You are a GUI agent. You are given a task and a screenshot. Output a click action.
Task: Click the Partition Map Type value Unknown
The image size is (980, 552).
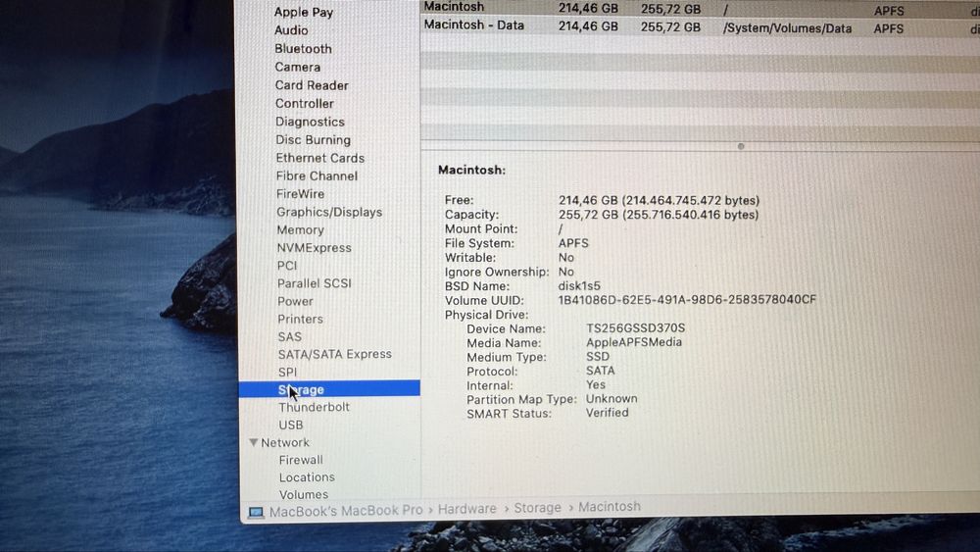(x=612, y=399)
